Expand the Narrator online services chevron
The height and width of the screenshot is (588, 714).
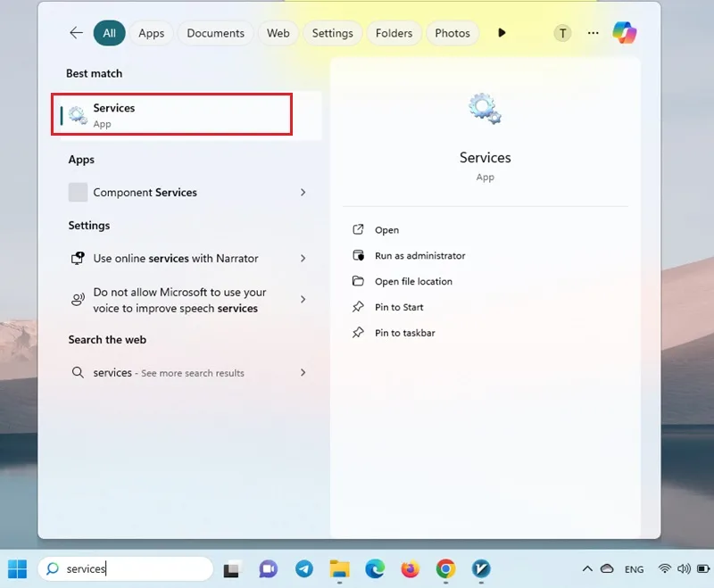[303, 259]
